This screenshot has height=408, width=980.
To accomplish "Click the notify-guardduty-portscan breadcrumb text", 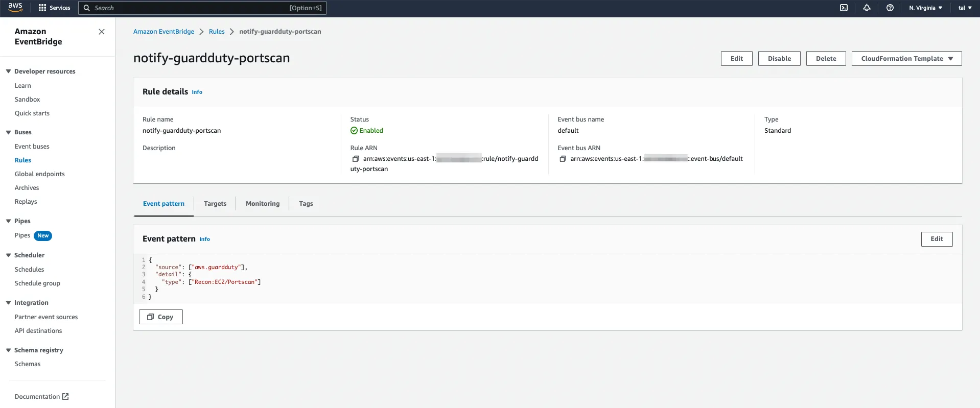I will click(x=280, y=32).
